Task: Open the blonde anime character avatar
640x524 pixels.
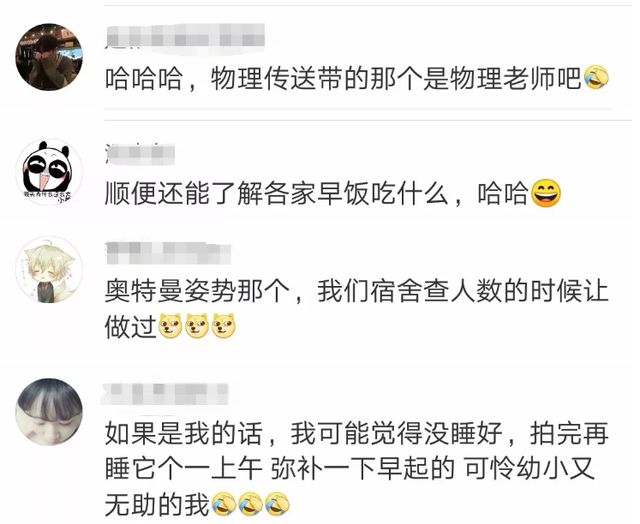Action: (49, 269)
